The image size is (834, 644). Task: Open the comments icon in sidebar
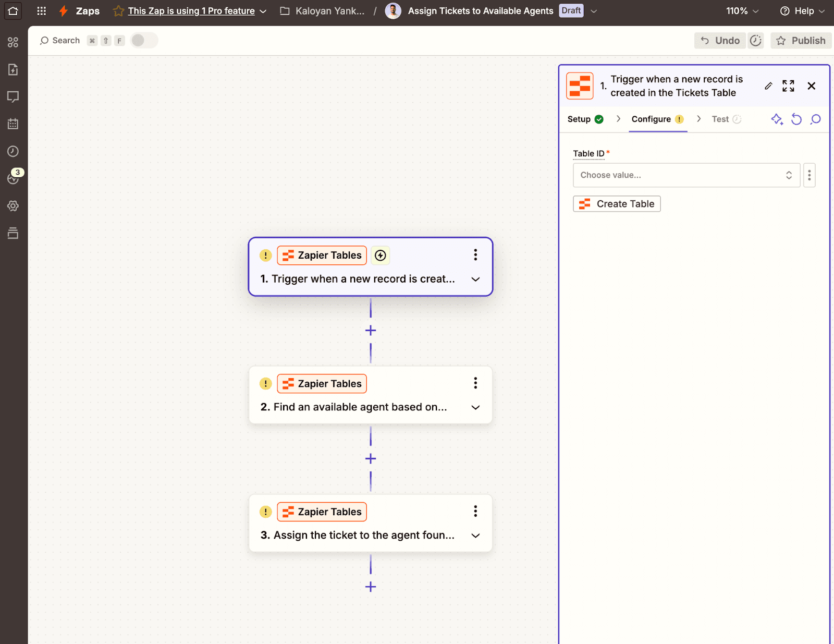tap(13, 96)
